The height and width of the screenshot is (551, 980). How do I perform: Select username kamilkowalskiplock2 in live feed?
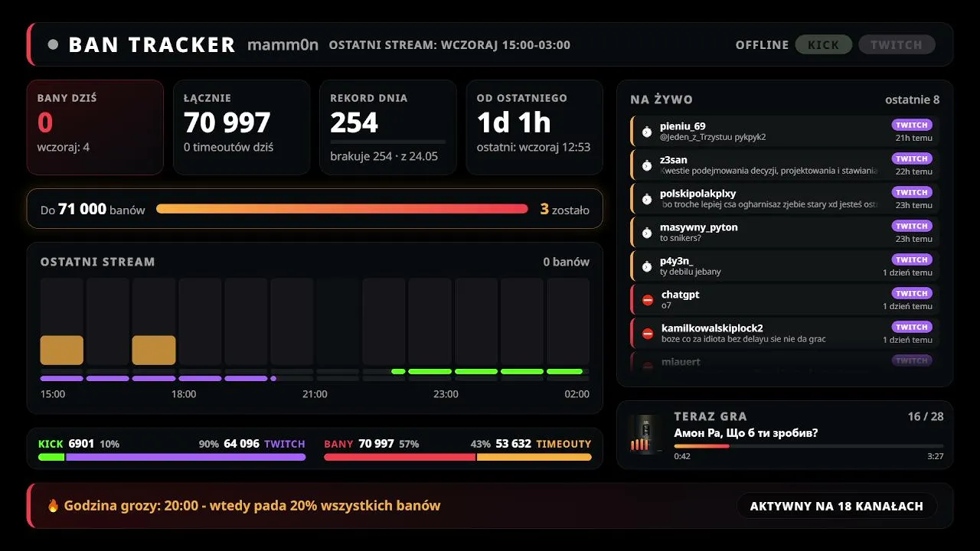click(x=712, y=328)
